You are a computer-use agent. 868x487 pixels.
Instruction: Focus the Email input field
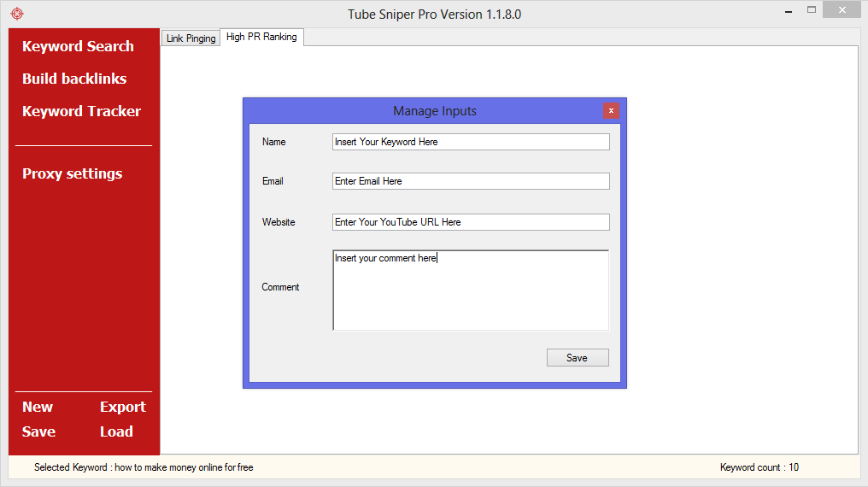471,181
